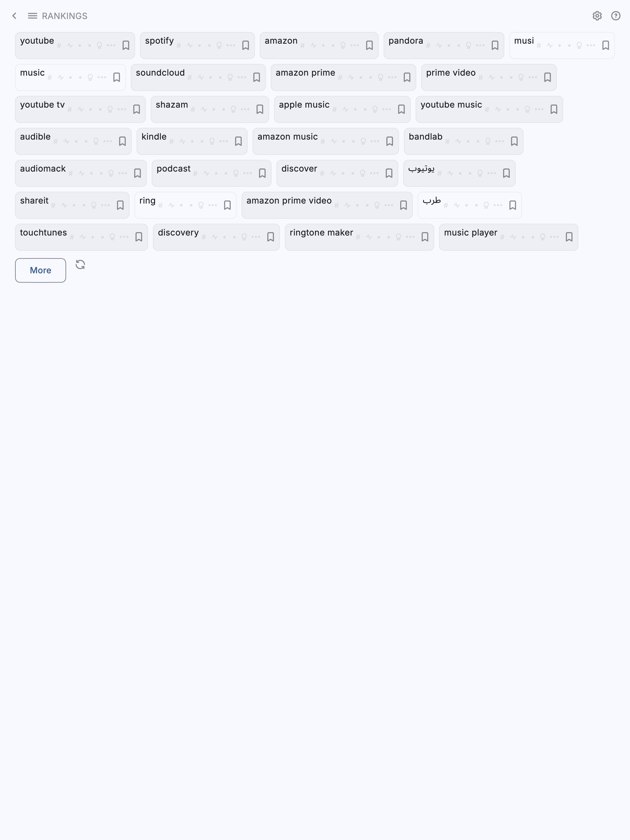Click the RANKINGS header title

(x=65, y=16)
